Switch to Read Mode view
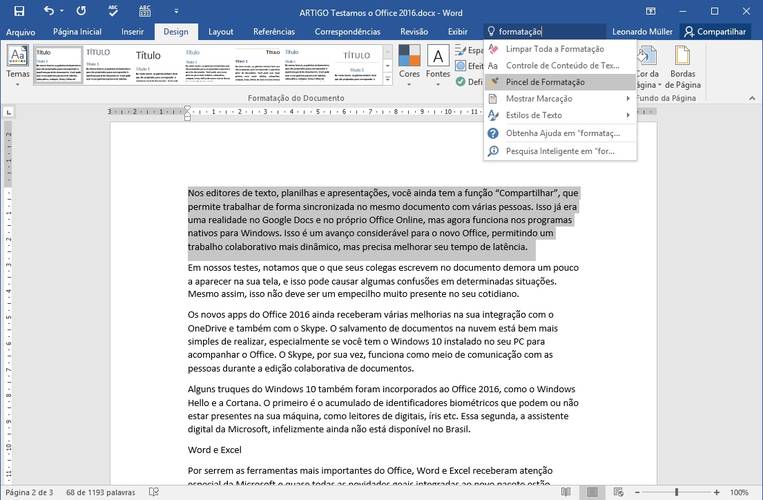The image size is (763, 500). pos(566,492)
